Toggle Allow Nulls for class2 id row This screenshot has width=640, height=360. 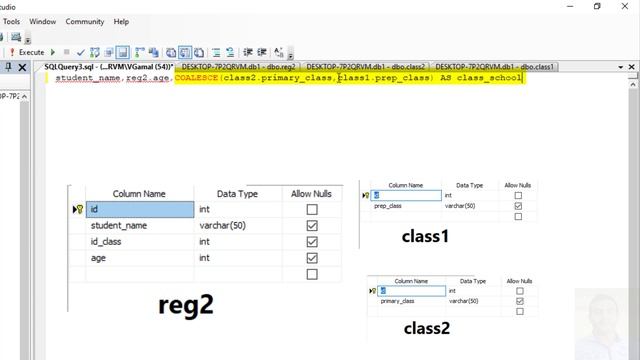coord(520,291)
